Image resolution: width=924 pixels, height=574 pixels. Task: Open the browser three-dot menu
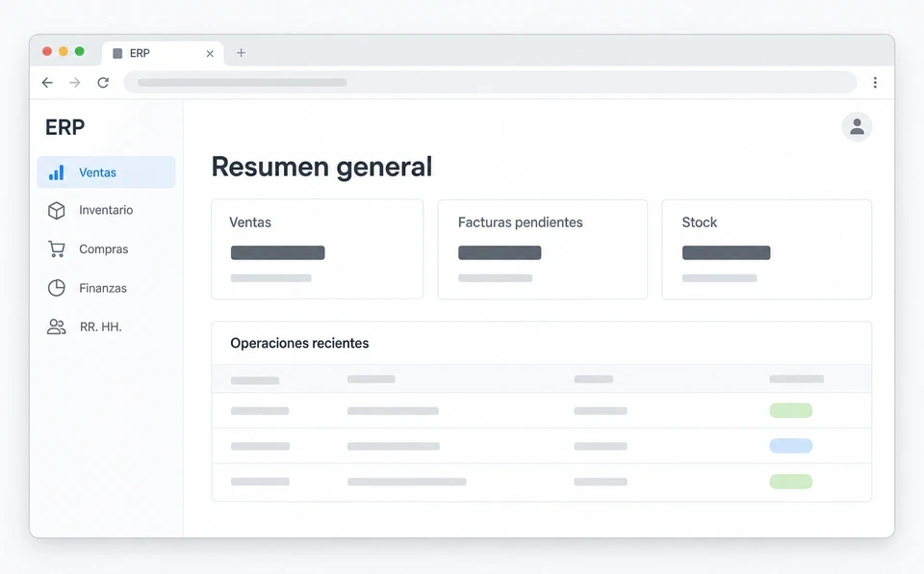[875, 83]
